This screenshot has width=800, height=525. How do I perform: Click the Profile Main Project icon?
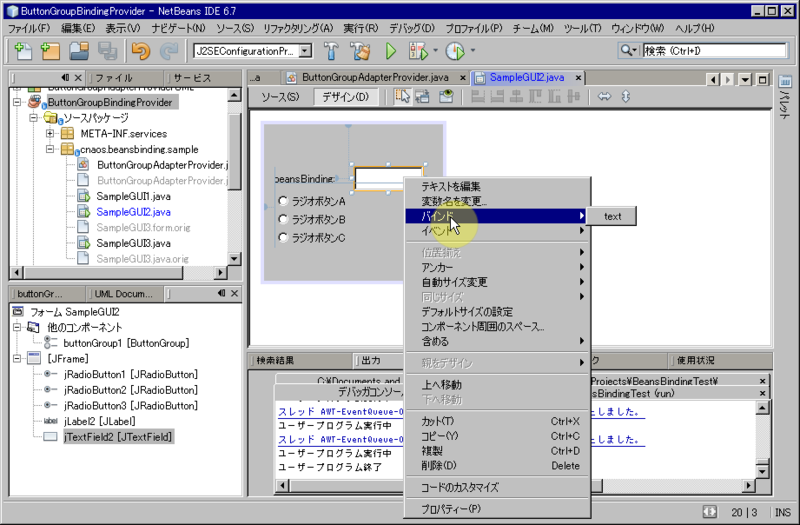pos(455,51)
